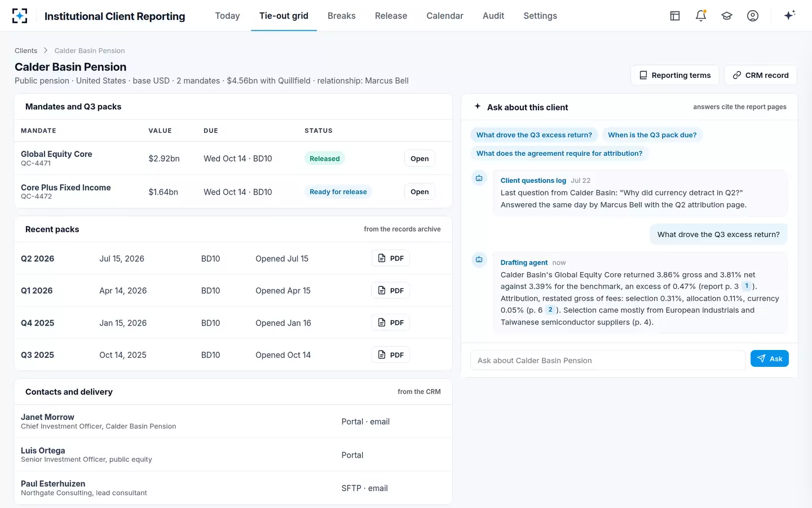Open the Core Plus Fixed Income mandate
Screen dimensions: 812x508
pyautogui.click(x=420, y=192)
